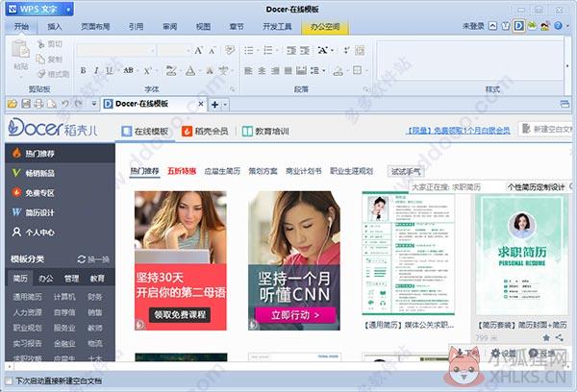Toggle left text alignment
The image size is (577, 392).
(x=248, y=70)
